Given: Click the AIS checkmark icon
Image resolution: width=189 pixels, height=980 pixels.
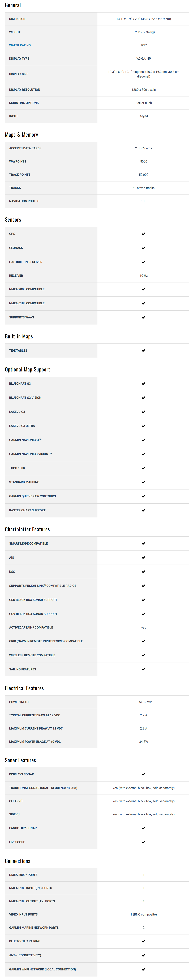Looking at the screenshot, I should click(143, 558).
